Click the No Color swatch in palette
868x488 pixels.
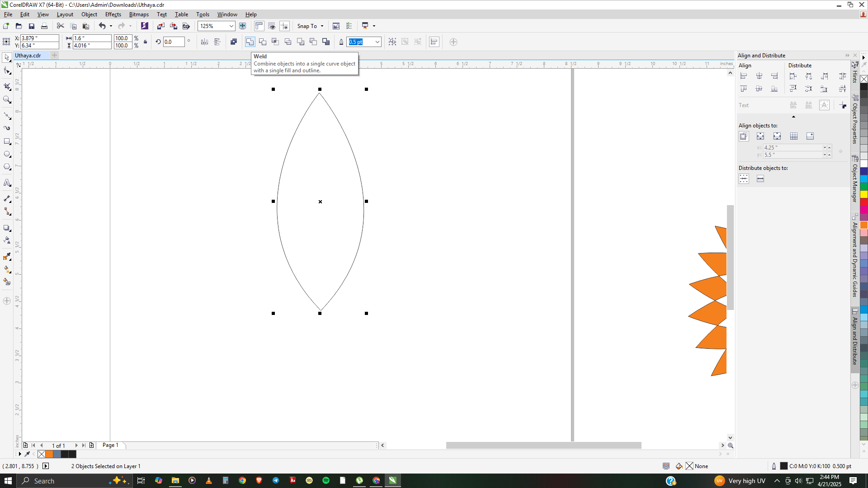click(x=863, y=79)
